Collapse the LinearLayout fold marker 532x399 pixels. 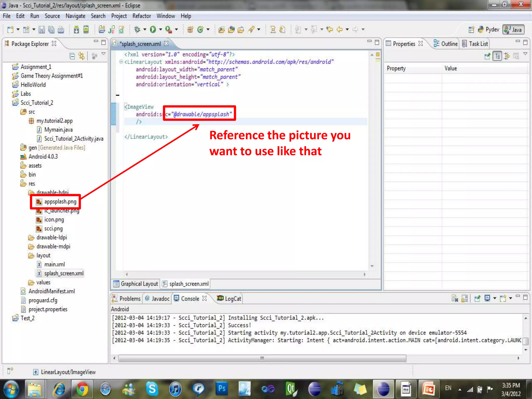121,62
